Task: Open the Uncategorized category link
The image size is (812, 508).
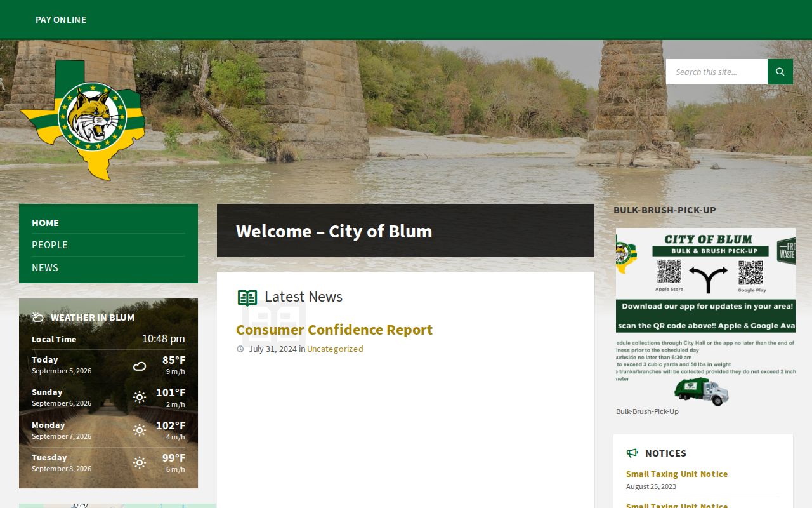Action: pos(335,349)
